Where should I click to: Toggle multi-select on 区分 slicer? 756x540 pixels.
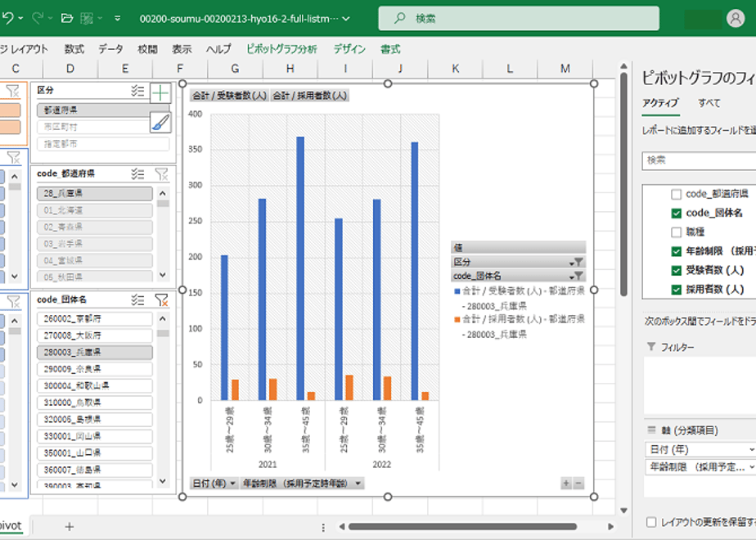tap(137, 91)
